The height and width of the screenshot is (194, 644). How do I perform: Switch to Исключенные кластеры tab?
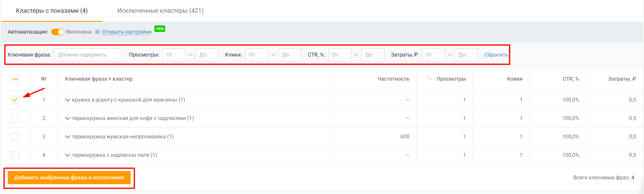pyautogui.click(x=160, y=11)
